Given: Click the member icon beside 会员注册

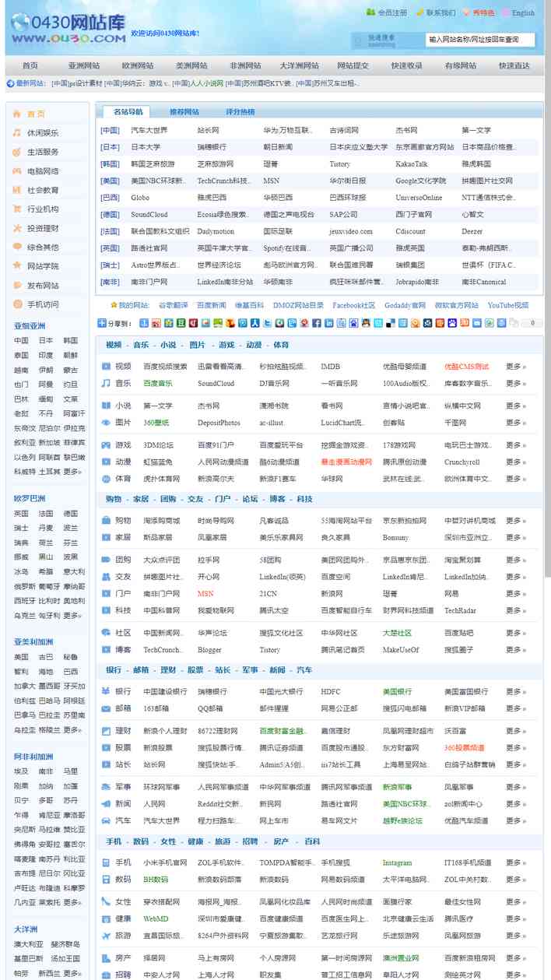Looking at the screenshot, I should (370, 12).
